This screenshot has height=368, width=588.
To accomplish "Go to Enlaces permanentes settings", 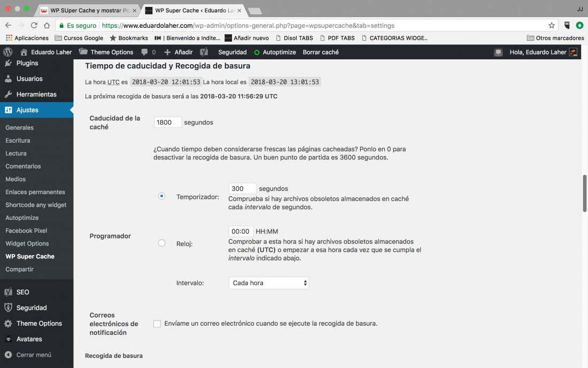I will [35, 192].
